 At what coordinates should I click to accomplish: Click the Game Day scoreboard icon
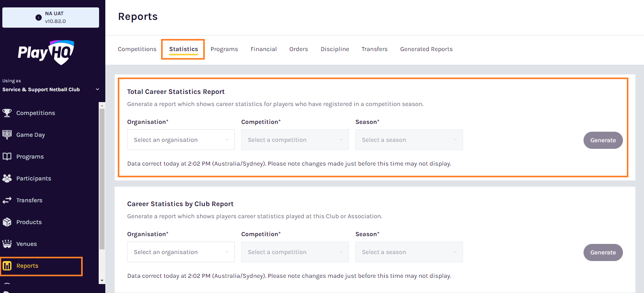(7, 135)
